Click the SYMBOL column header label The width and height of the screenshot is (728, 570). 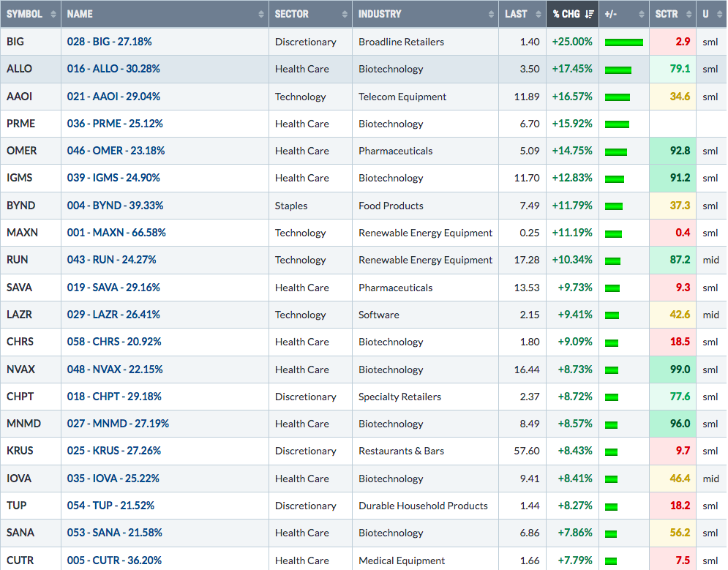coord(24,15)
